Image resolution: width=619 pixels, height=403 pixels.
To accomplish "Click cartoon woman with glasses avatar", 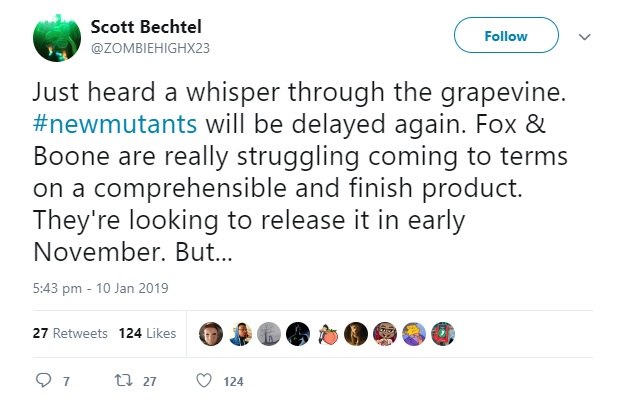I will [x=384, y=333].
